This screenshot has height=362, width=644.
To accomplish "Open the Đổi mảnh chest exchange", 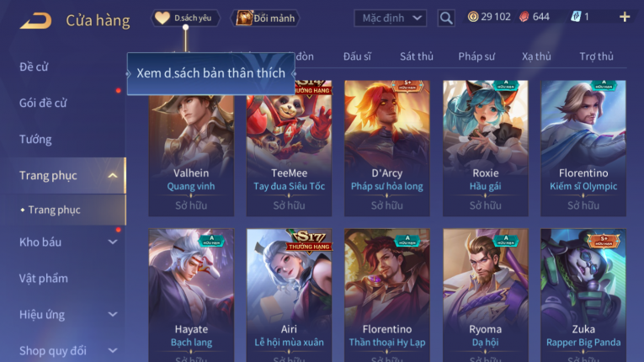I will point(266,18).
